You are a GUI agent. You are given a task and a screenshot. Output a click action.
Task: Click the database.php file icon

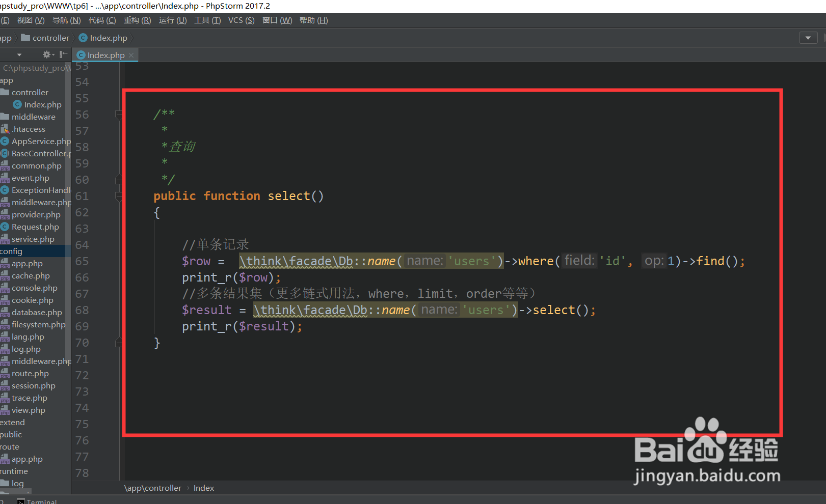(x=5, y=312)
